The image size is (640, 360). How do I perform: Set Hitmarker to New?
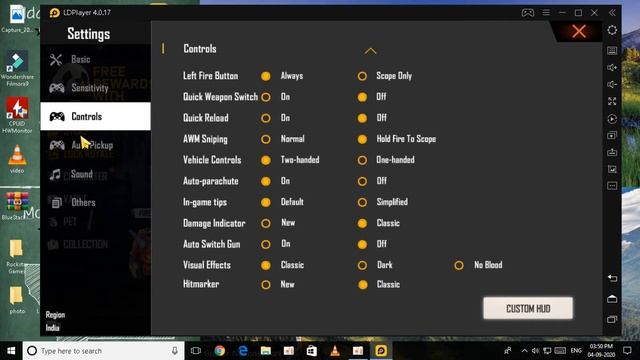click(266, 284)
